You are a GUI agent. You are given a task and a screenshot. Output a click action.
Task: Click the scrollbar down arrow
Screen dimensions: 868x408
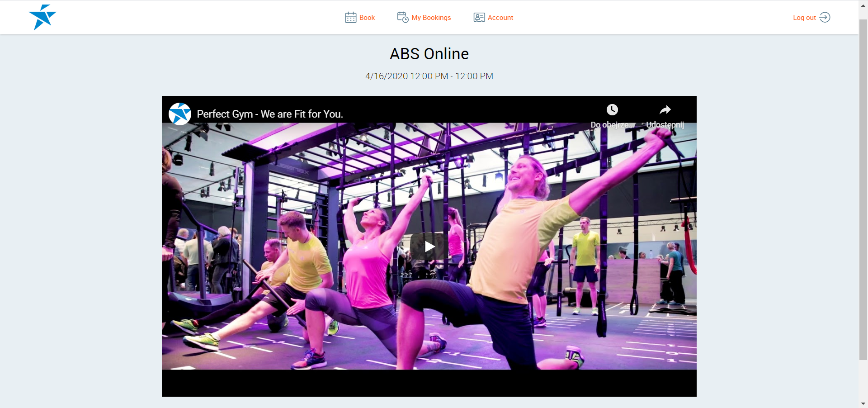(x=863, y=403)
